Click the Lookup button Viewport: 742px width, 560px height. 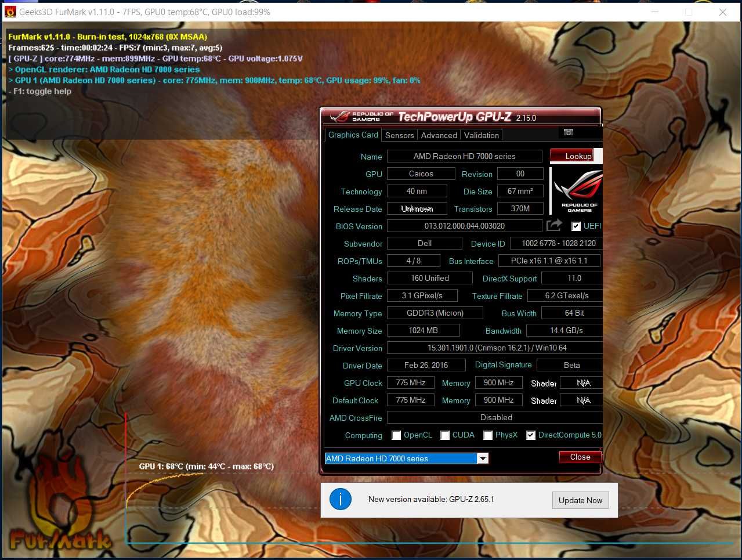pyautogui.click(x=571, y=156)
